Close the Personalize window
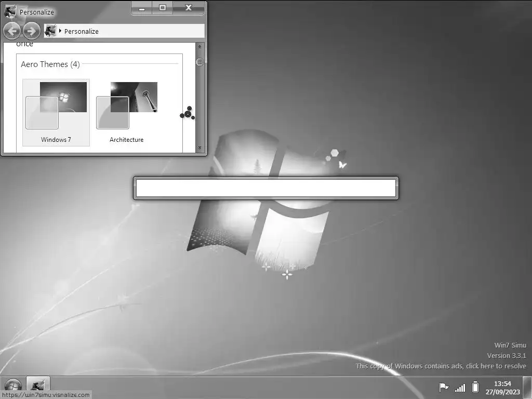 tap(189, 8)
